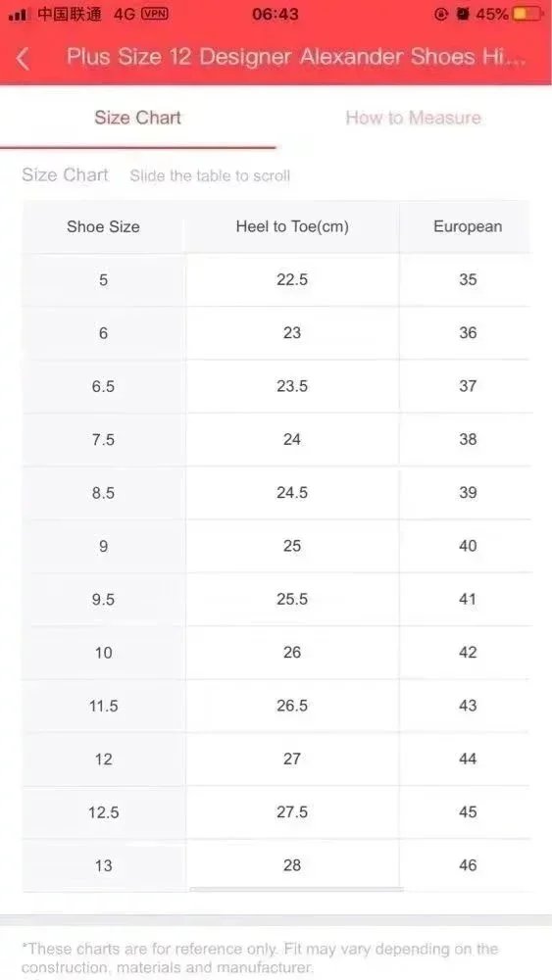Tap the 06:43 clock in status bar
The image size is (552, 980).
click(x=276, y=14)
